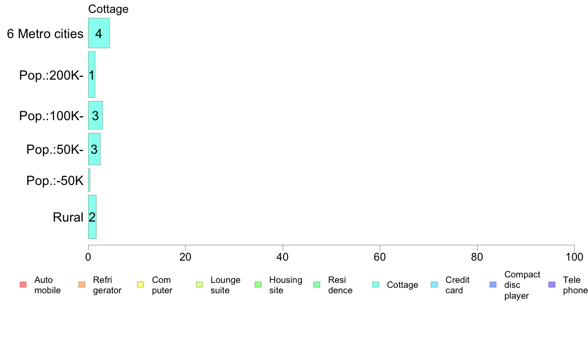Click the Compact disc player legend swatch

pyautogui.click(x=493, y=285)
